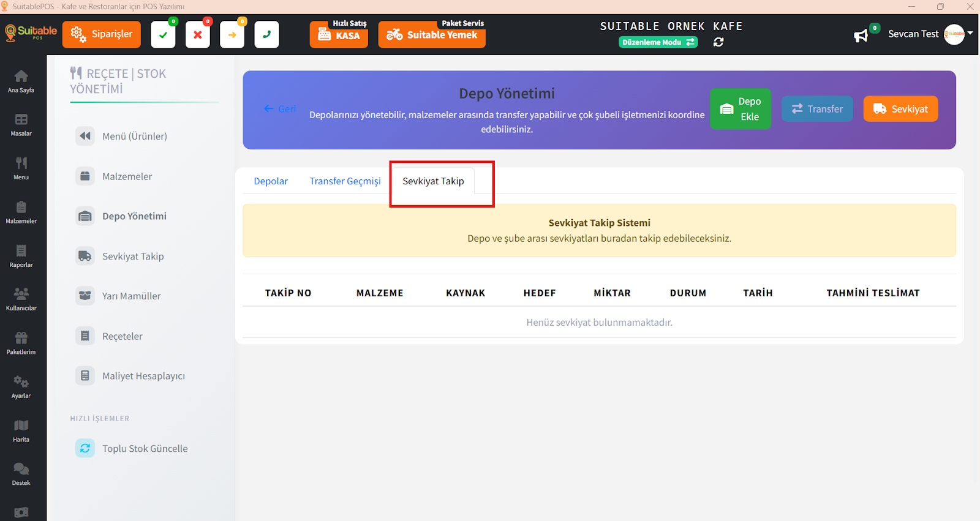The width and height of the screenshot is (980, 521).
Task: Click the Suitable POS logo
Action: click(31, 32)
